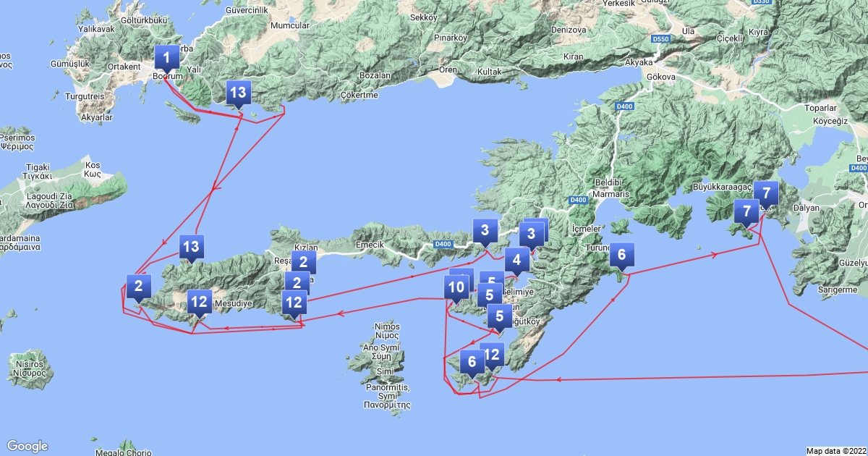This screenshot has height=456, width=868.
Task: Click marker 10 west of Selimiye
Action: (x=456, y=287)
